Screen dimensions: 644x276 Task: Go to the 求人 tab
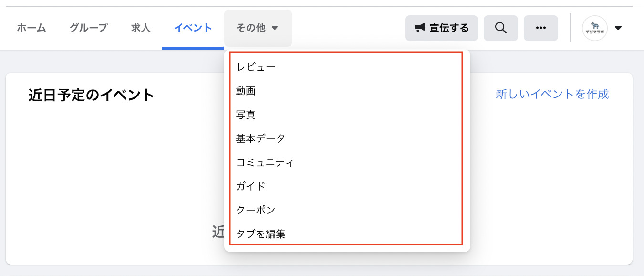tap(141, 28)
